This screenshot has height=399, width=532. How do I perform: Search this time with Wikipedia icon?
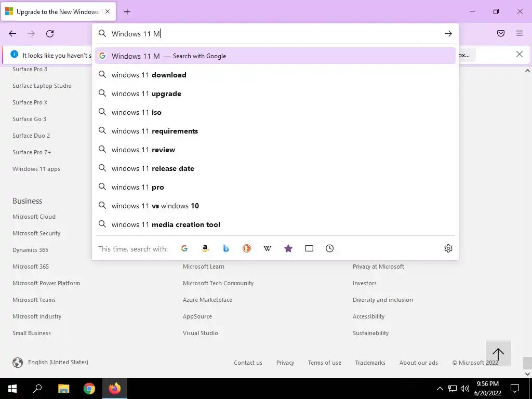(268, 248)
